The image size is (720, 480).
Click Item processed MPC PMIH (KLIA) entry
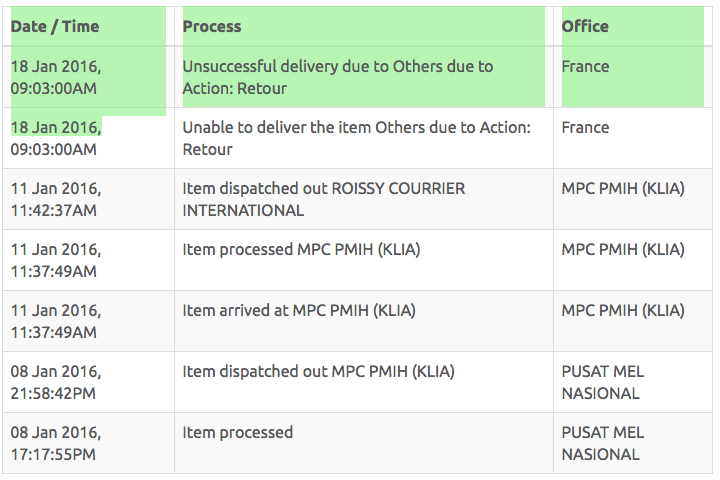pyautogui.click(x=301, y=249)
